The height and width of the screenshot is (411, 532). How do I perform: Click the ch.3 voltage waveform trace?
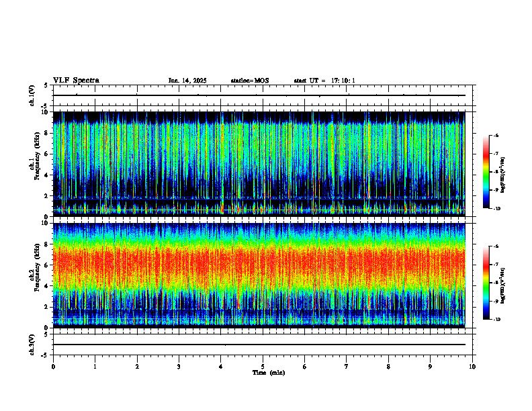tap(259, 345)
